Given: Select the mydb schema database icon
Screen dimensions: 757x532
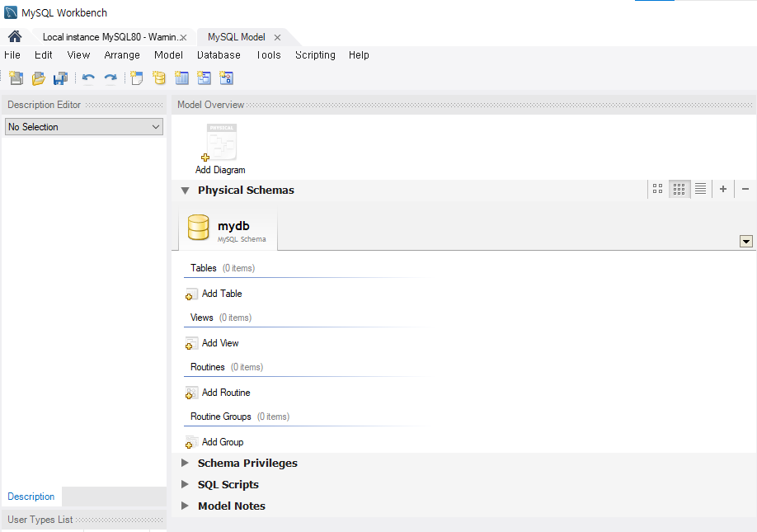Looking at the screenshot, I should [199, 228].
